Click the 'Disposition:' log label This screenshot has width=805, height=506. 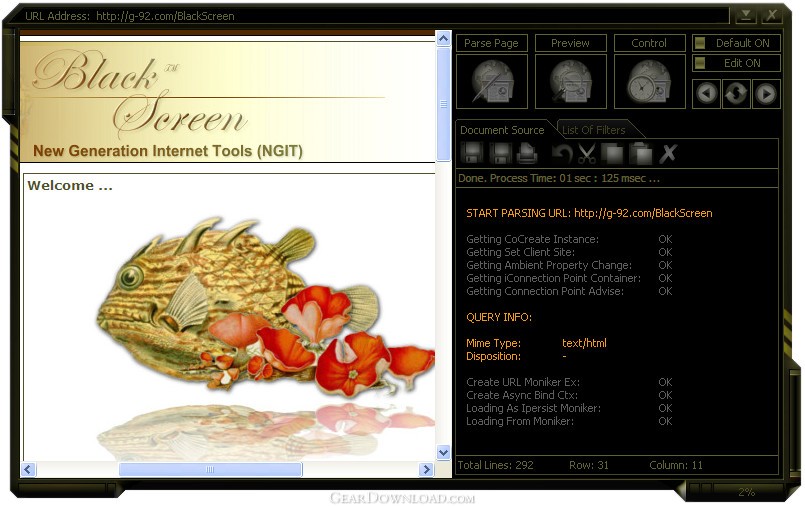coord(493,356)
